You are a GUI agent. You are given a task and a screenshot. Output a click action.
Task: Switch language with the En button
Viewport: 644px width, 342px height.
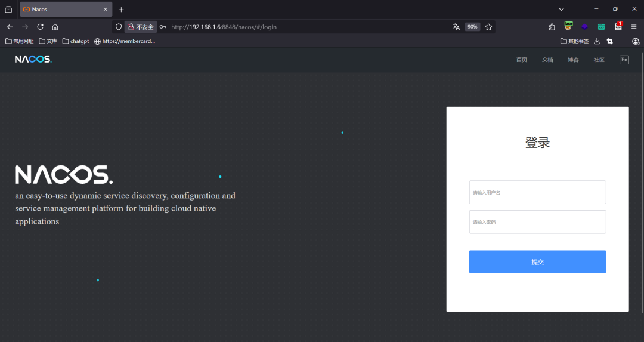point(624,60)
